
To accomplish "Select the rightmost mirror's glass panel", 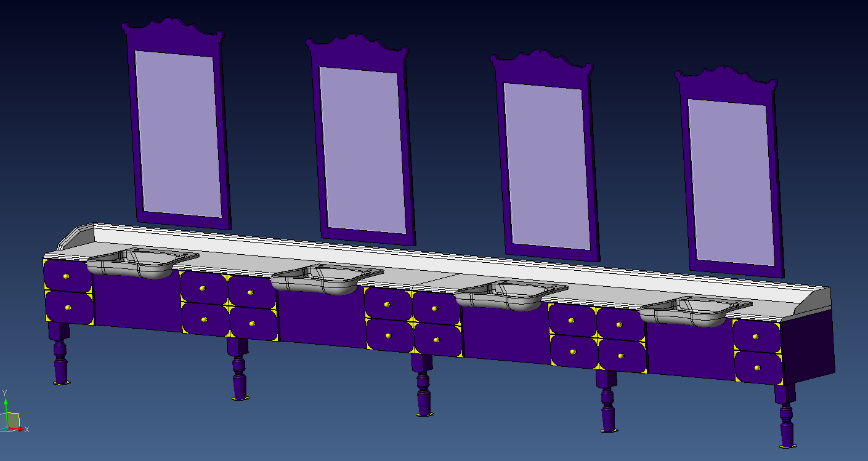I will (x=731, y=182).
